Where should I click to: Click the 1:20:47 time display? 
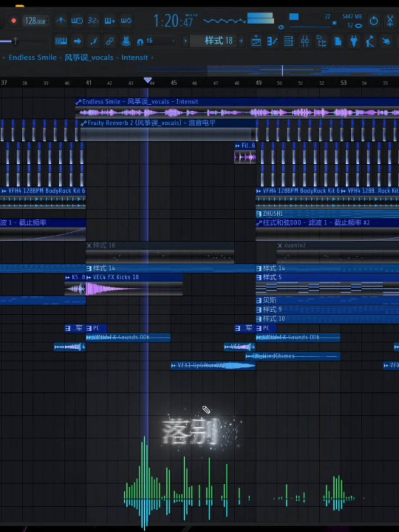pyautogui.click(x=173, y=20)
